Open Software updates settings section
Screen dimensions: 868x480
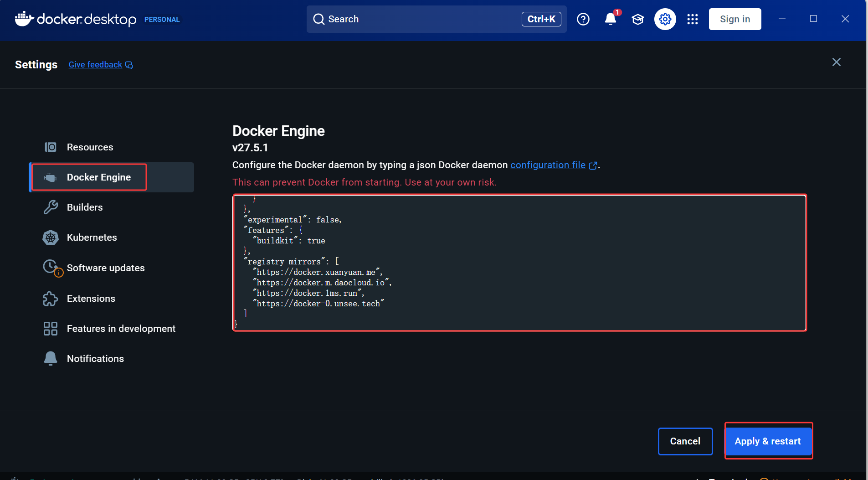pos(112,268)
